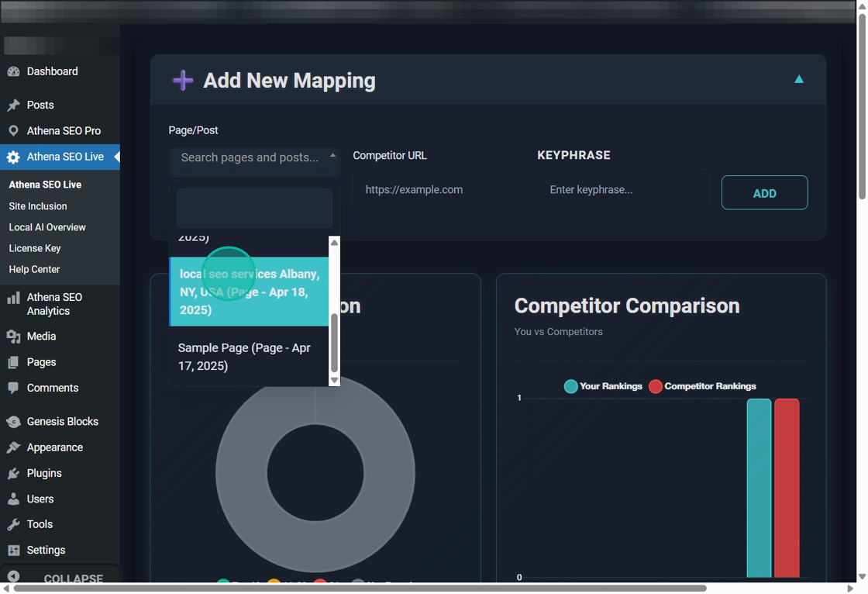Click the Dashboard gauge icon
Image resolution: width=868 pixels, height=594 pixels.
[x=13, y=71]
